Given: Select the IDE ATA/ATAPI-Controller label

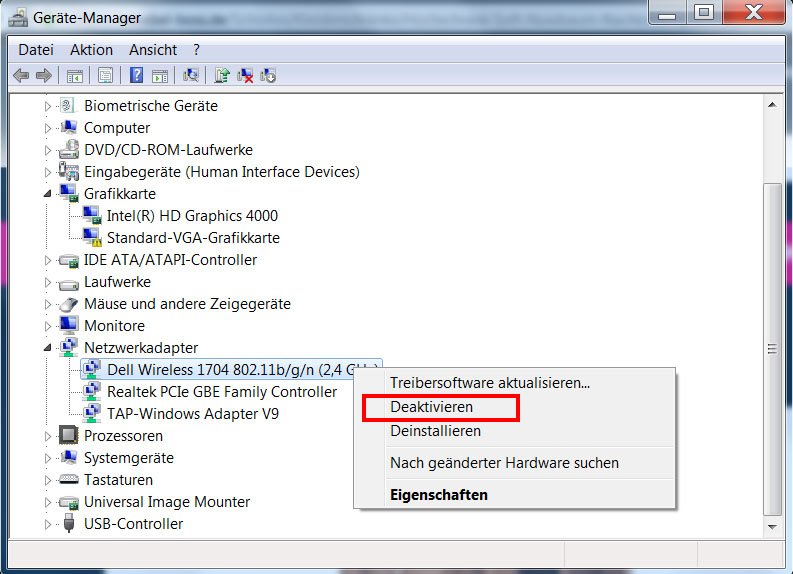Looking at the screenshot, I should pos(170,260).
